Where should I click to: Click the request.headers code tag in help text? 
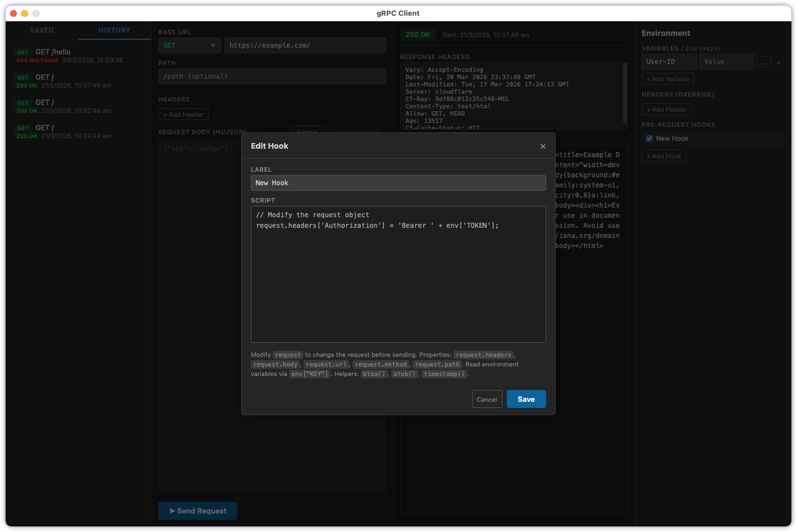tap(483, 355)
